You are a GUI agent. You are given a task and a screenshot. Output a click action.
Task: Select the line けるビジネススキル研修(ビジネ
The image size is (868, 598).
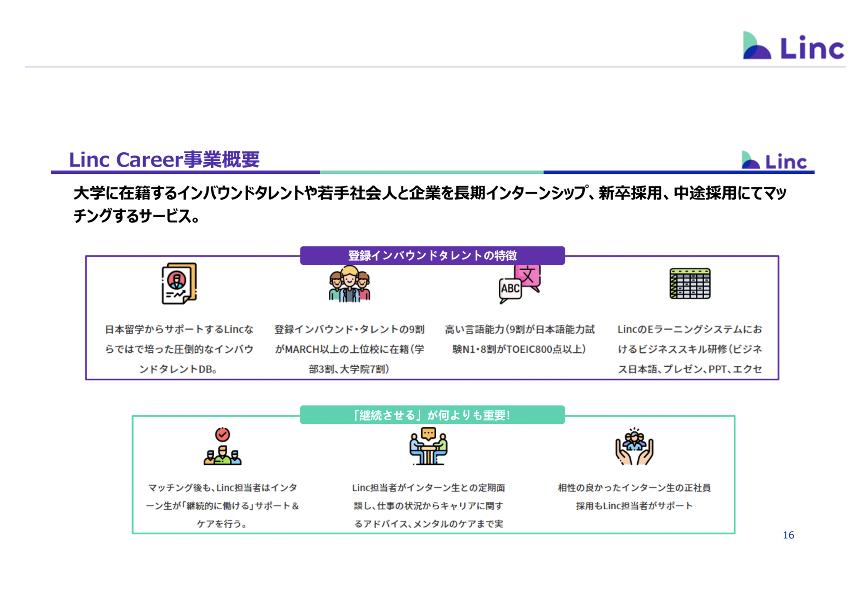click(690, 349)
